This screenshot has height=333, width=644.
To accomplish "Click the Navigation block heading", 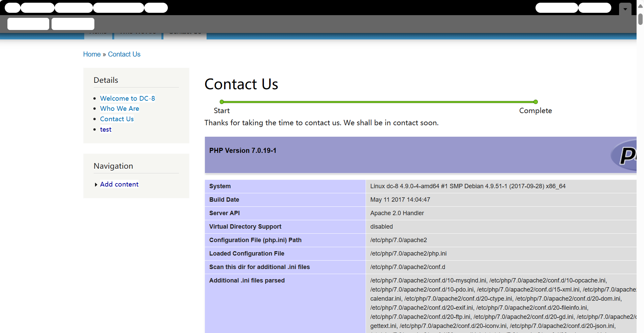I will click(113, 166).
